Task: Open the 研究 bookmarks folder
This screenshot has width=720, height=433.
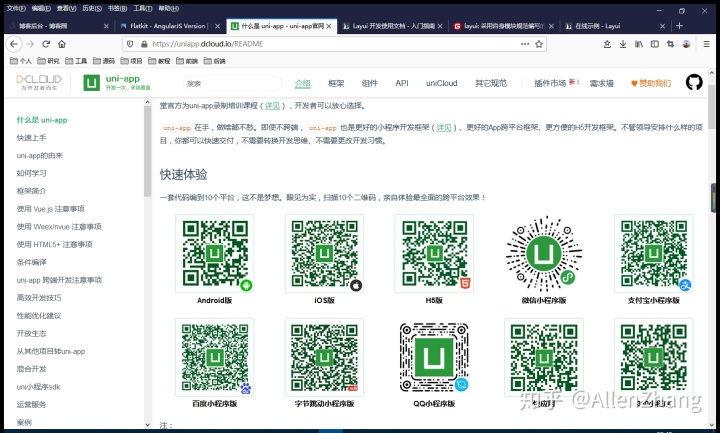Action: click(x=48, y=61)
